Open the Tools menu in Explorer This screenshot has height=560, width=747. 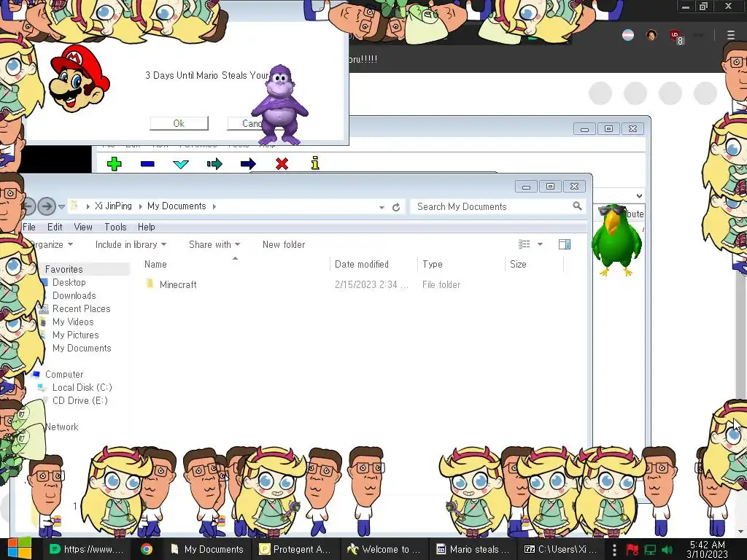(115, 227)
